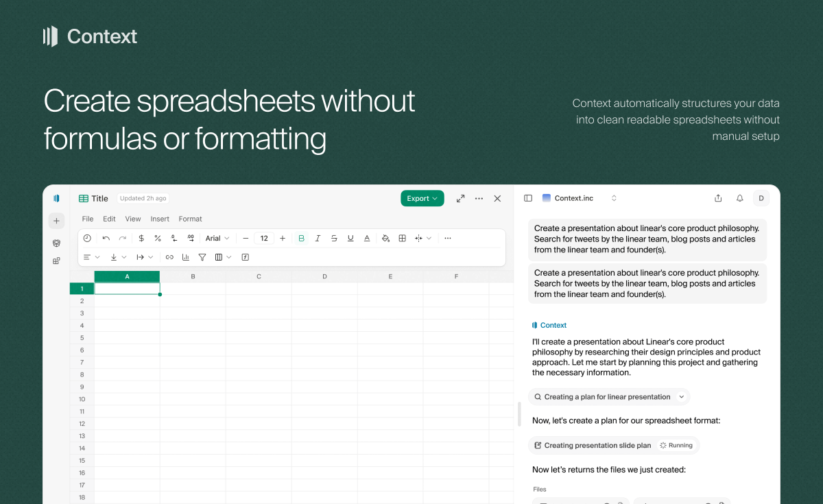Select column header D
The image size is (823, 504).
coord(324,276)
